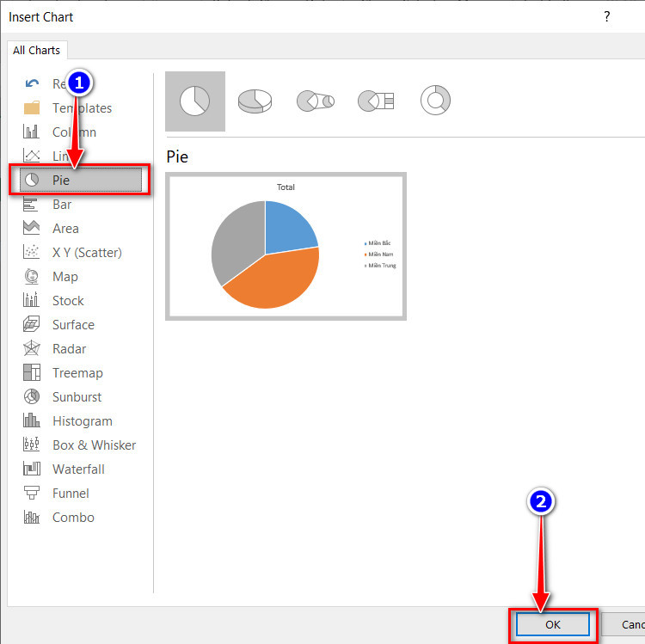Choose the Doughnut subtype icon
This screenshot has width=645, height=644.
(x=435, y=101)
